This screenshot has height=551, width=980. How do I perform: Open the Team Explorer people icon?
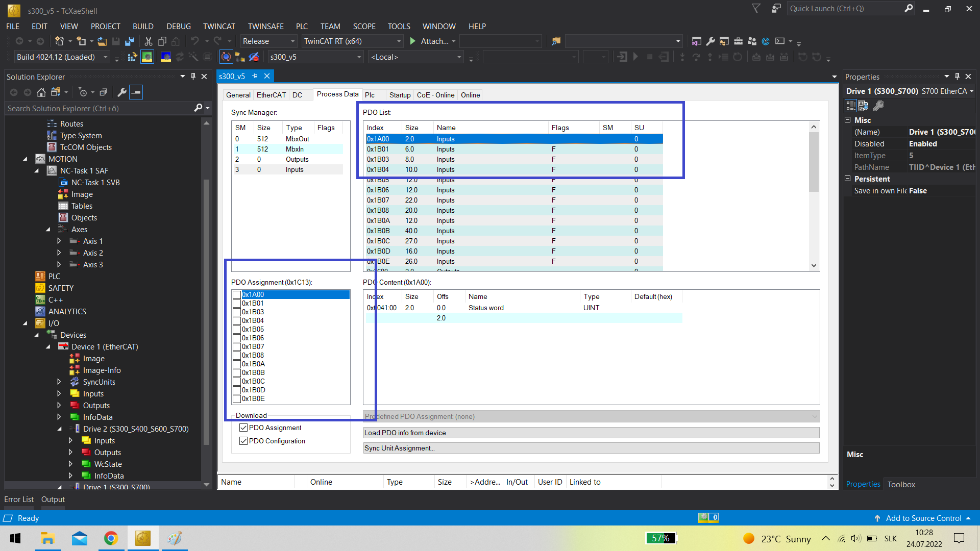(752, 41)
